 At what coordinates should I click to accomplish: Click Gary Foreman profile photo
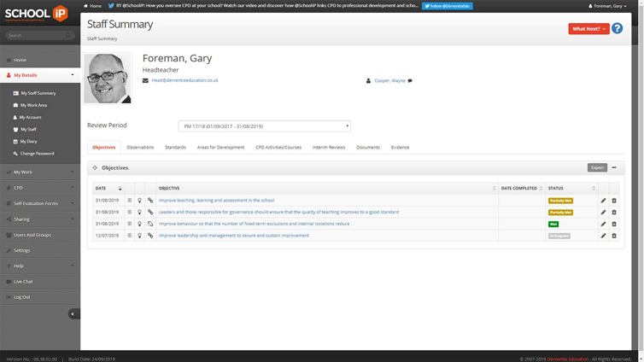pyautogui.click(x=108, y=79)
